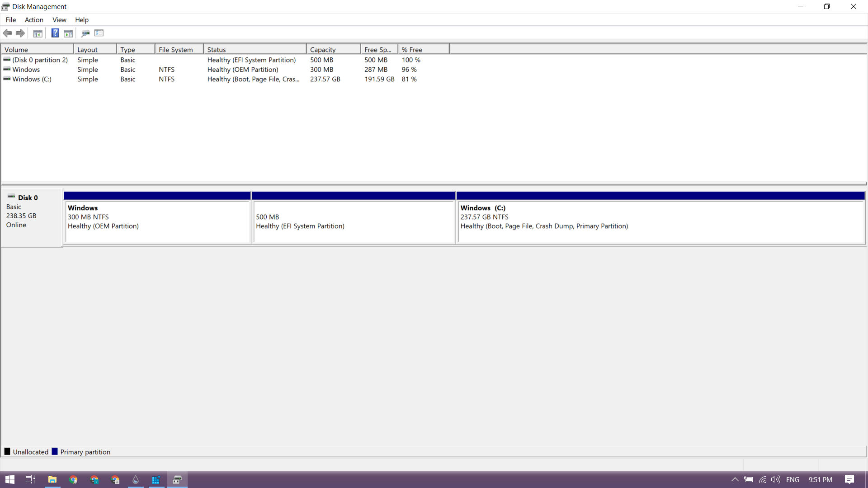The width and height of the screenshot is (868, 488).
Task: Click the Back navigation arrow
Action: click(7, 33)
